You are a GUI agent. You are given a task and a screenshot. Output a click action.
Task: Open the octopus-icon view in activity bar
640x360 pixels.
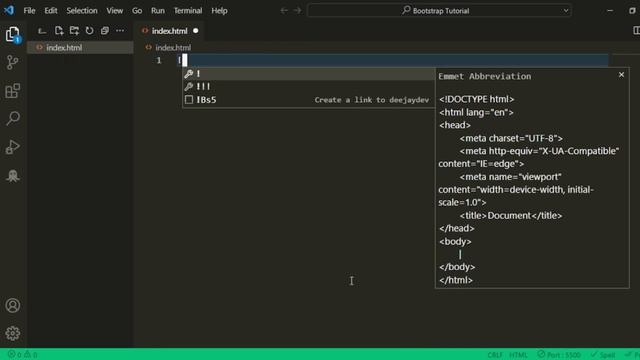13,176
